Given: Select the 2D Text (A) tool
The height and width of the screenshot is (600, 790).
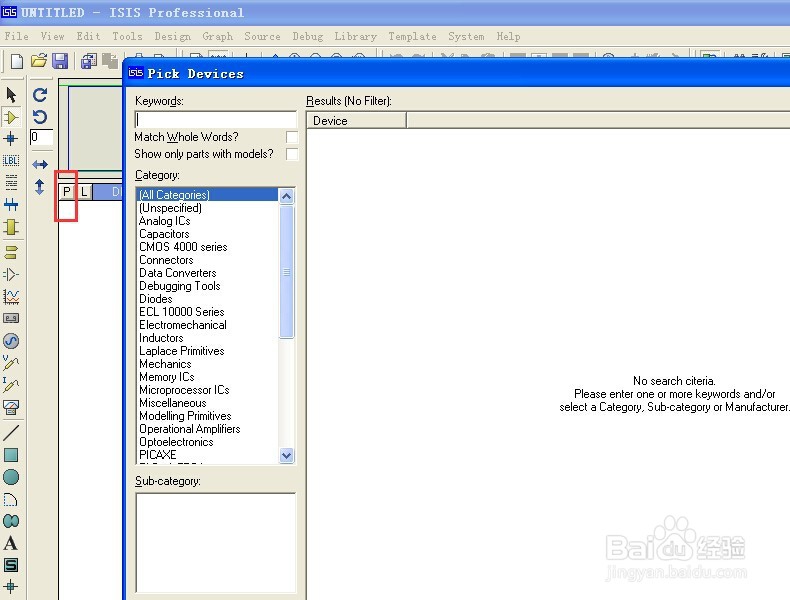Looking at the screenshot, I should 11,543.
